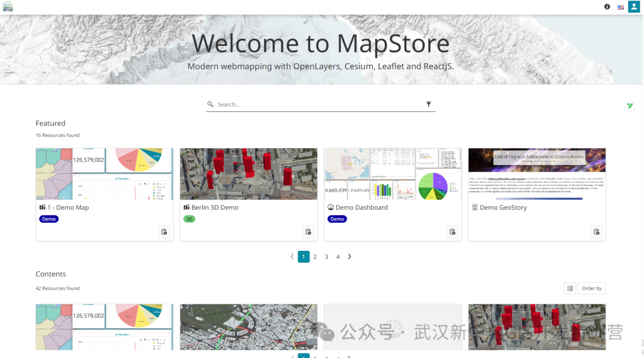Image resolution: width=644 pixels, height=358 pixels.
Task: Open the Order by dropdown
Action: (x=592, y=288)
